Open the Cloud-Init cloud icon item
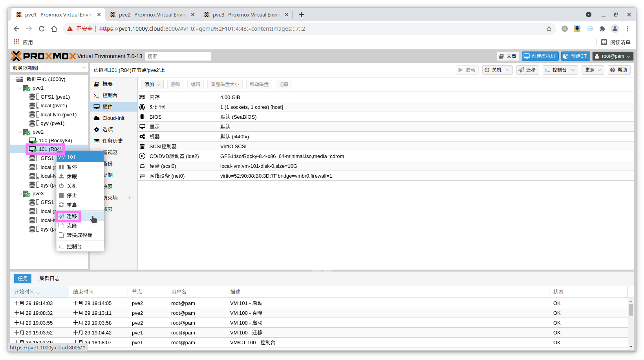 (x=97, y=118)
